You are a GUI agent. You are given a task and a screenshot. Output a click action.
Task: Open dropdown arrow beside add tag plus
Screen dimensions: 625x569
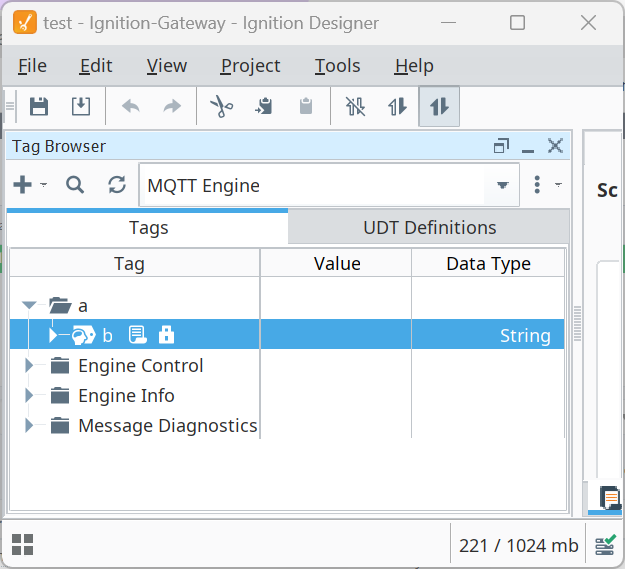[44, 184]
